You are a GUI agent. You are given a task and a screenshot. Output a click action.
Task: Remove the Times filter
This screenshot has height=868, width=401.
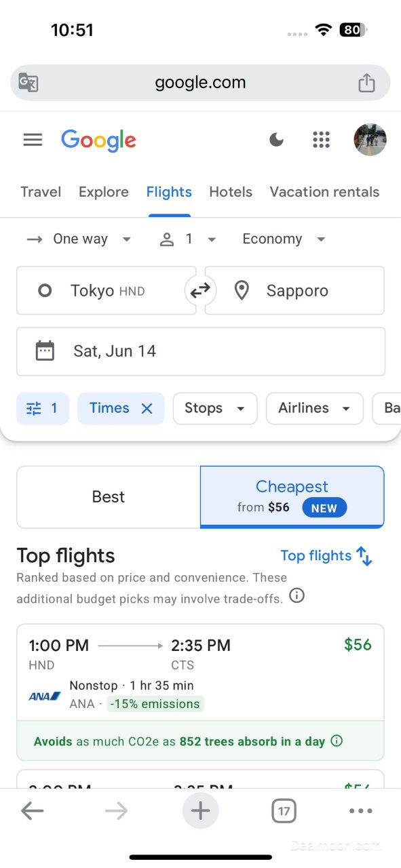pos(147,408)
